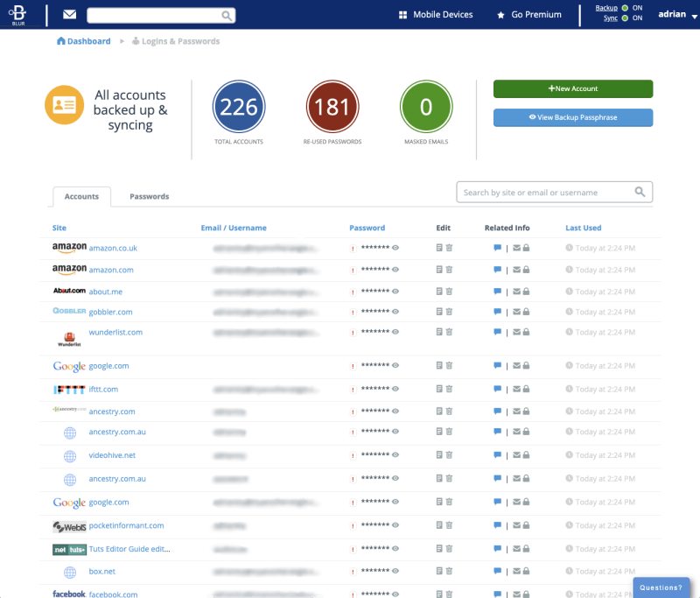700x598 pixels.
Task: Sort by the Password column header
Action: [x=367, y=228]
